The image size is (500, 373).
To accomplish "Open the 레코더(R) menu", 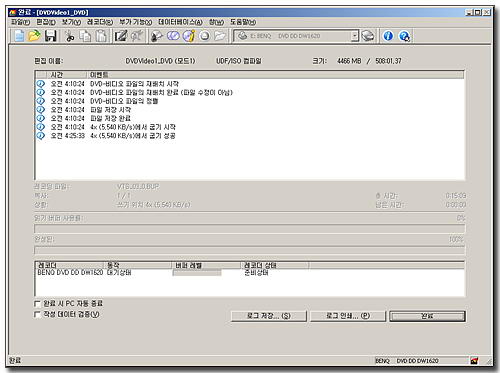I will click(x=100, y=22).
